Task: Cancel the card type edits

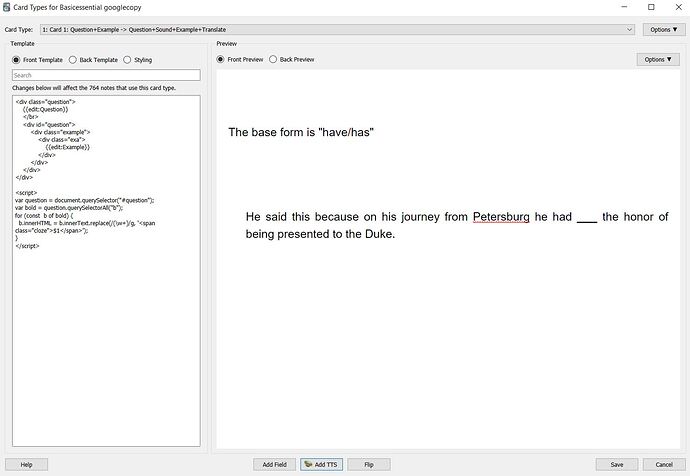Action: [664, 465]
